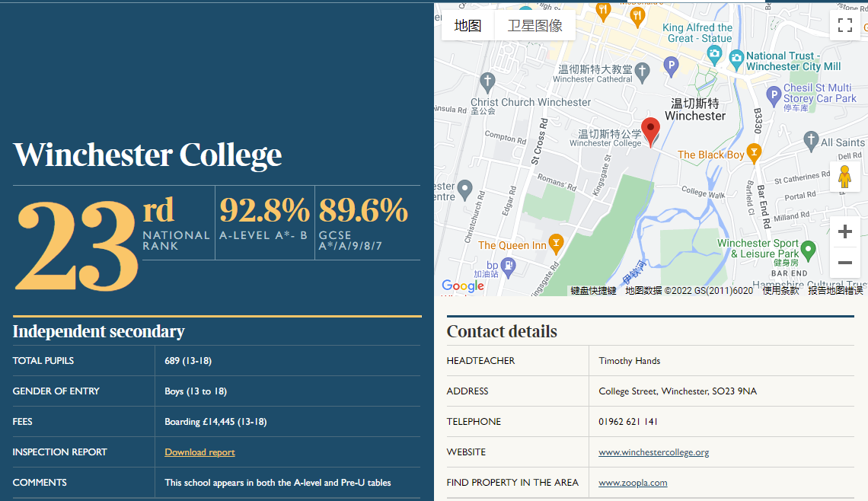Screen dimensions: 868x501
Task: Click the Contact details heading
Action: tap(502, 332)
